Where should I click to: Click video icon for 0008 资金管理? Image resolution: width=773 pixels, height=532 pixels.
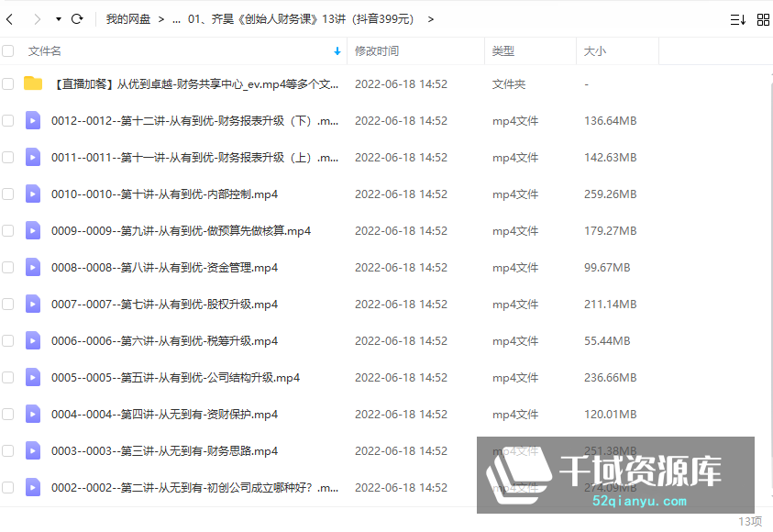coord(33,267)
